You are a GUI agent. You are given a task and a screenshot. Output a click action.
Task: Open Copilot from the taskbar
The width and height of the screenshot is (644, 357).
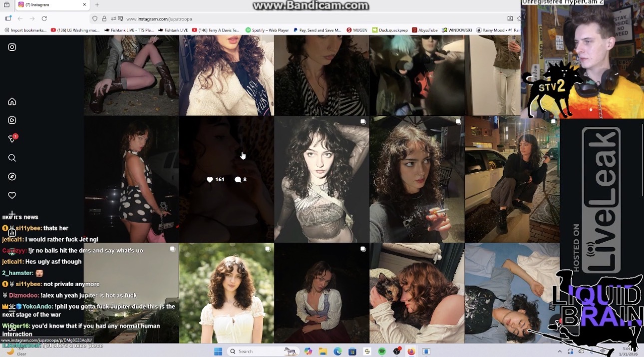point(308,352)
